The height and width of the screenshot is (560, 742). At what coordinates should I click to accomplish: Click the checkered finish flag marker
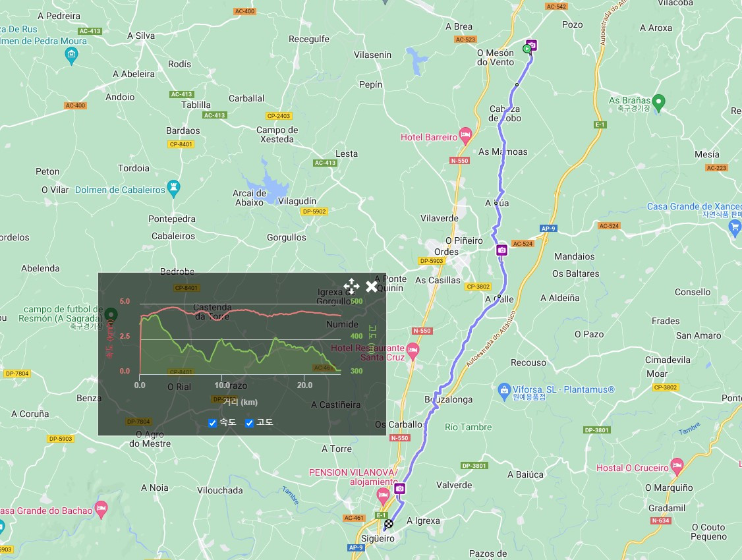[389, 524]
